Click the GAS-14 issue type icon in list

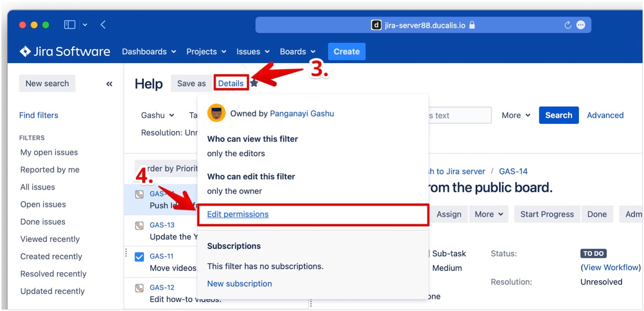point(139,194)
